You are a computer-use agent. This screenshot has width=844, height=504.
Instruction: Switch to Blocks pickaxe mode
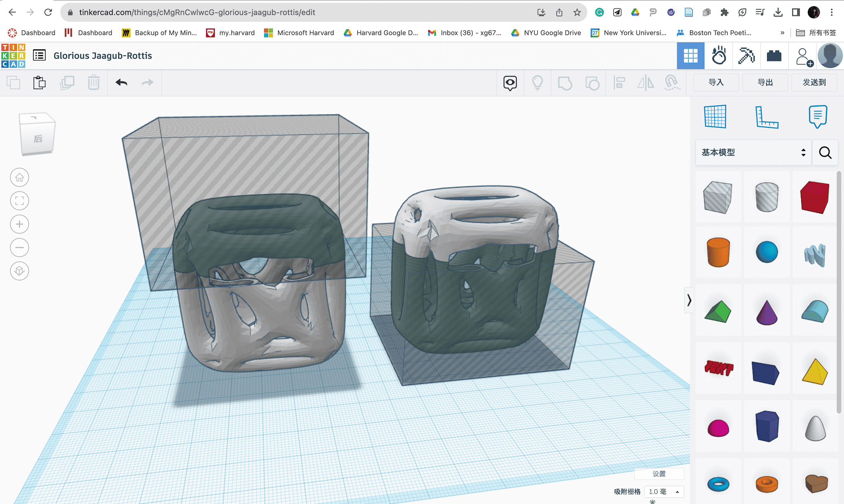tap(746, 56)
